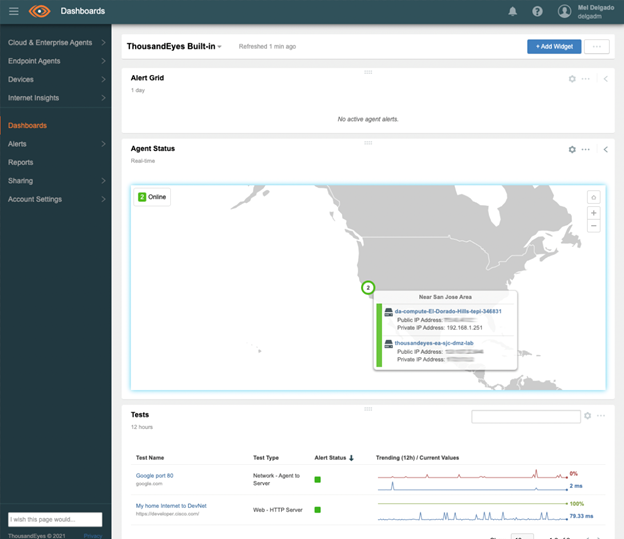Viewport: 624px width, 539px height.
Task: Open the Google port 80 test link
Action: pos(154,474)
